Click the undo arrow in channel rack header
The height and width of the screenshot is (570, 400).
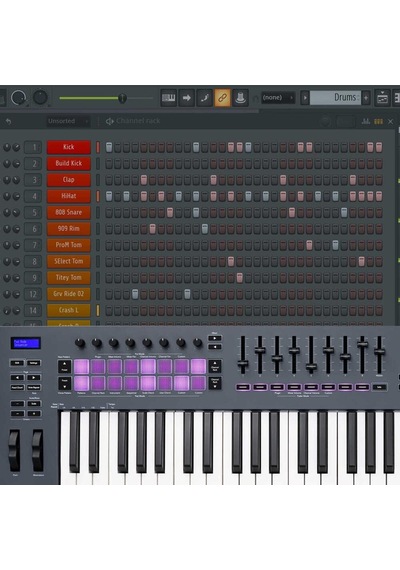8,121
